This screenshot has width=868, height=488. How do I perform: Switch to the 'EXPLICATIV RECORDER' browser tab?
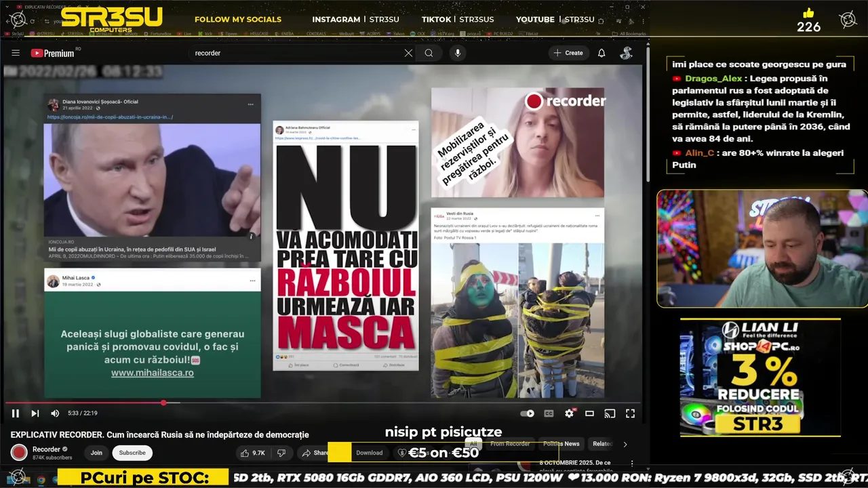click(x=47, y=8)
